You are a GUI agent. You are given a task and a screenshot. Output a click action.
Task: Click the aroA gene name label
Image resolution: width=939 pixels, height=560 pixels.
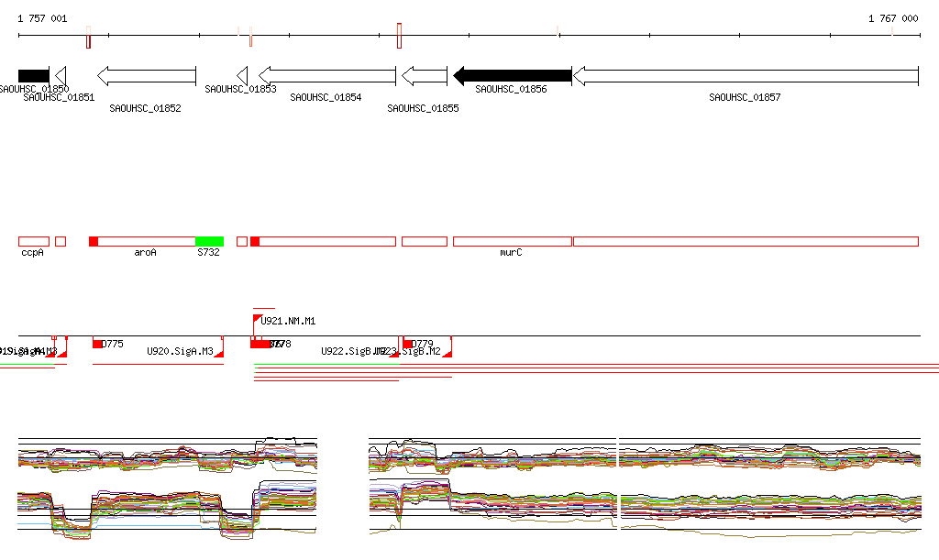[x=145, y=252]
